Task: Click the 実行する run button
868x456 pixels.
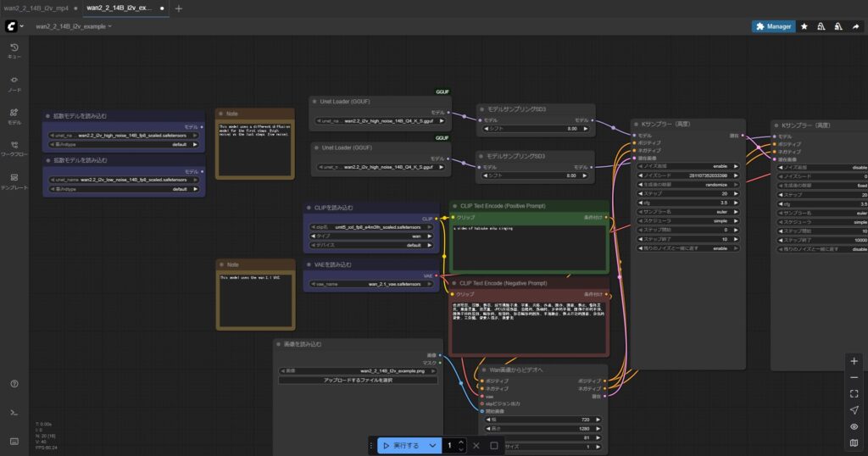Action: pos(401,446)
